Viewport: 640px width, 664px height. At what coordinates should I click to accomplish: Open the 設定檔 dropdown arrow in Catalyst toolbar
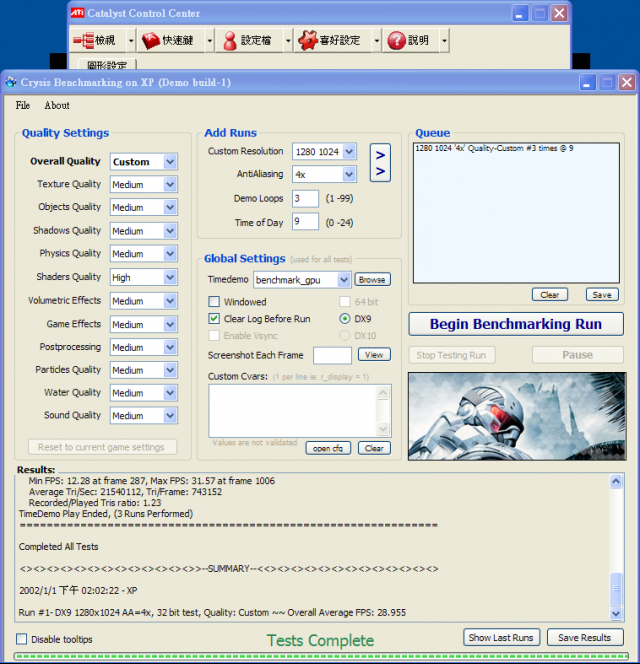[288, 41]
